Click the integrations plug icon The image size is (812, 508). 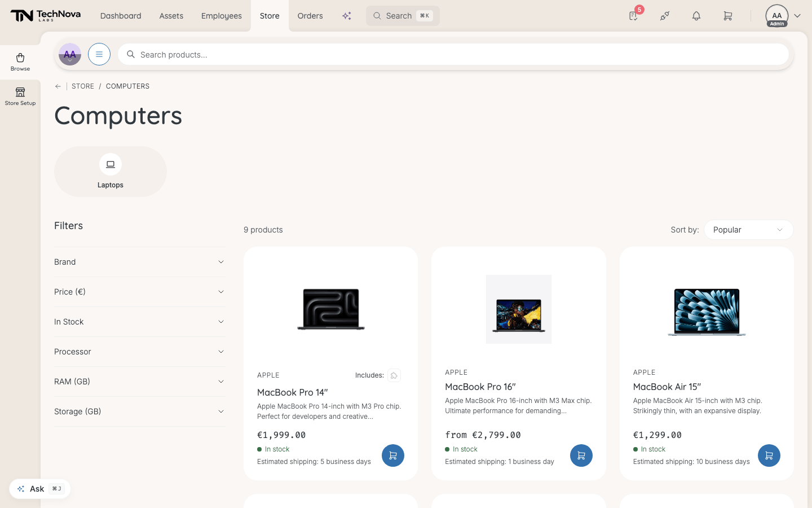point(665,16)
